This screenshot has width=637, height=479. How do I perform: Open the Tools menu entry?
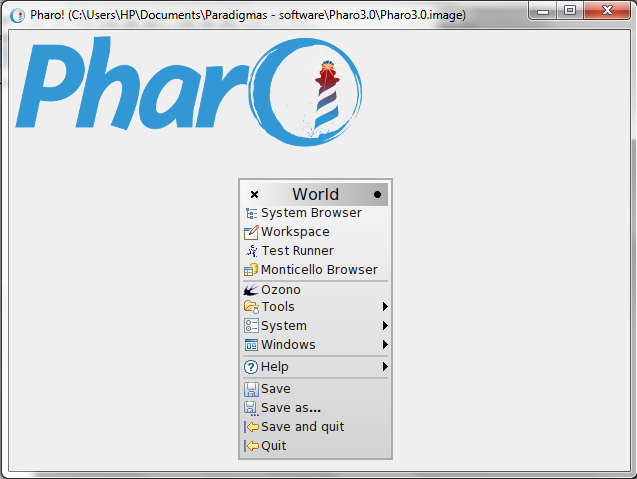315,307
